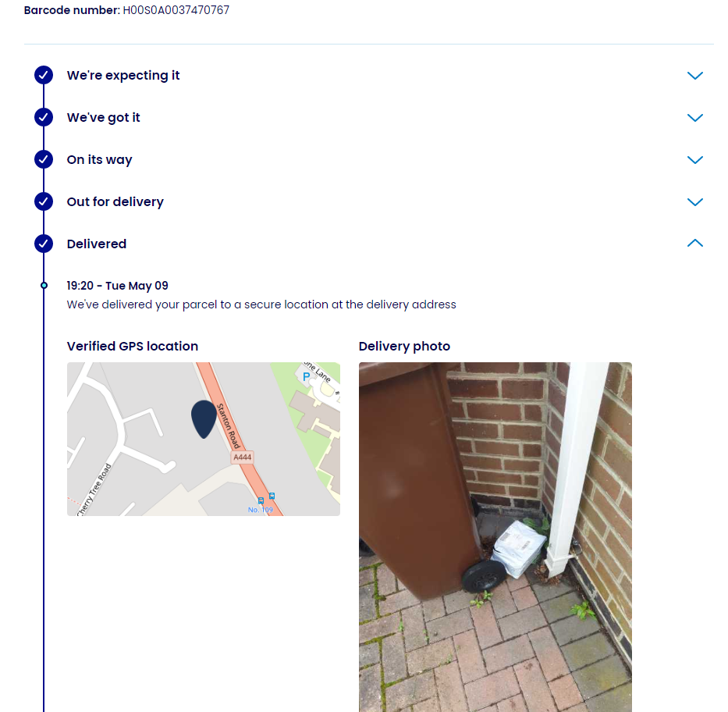Expand the We're expecting it section chevron
The image size is (728, 712).
point(694,75)
